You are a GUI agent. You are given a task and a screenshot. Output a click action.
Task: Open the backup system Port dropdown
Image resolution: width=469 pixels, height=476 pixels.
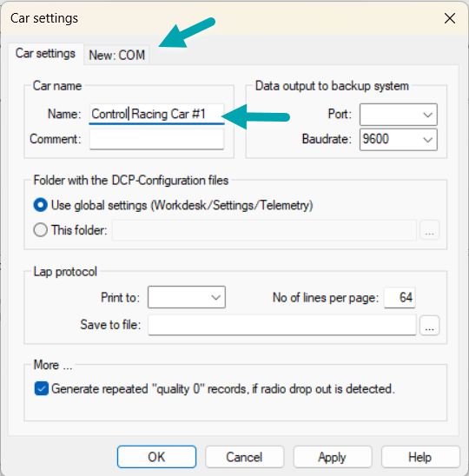(399, 115)
